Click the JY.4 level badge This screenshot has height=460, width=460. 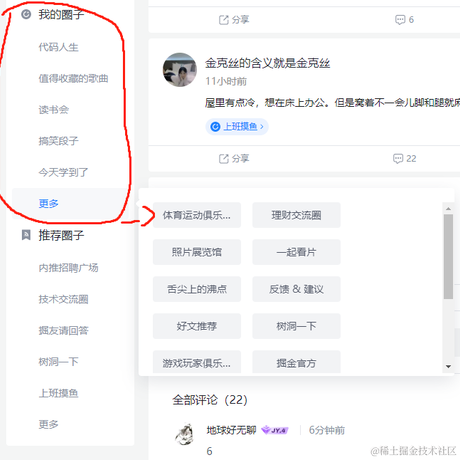tap(275, 430)
